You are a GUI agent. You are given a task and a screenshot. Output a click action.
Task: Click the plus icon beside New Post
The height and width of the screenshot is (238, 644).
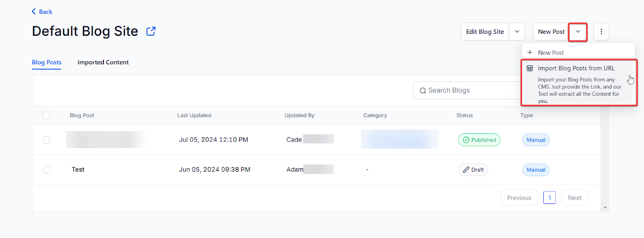tap(530, 53)
